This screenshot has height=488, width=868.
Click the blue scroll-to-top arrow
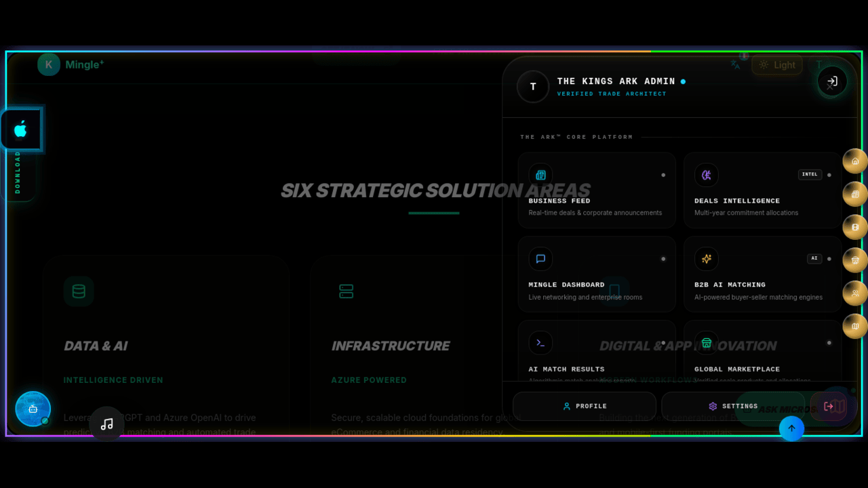791,428
